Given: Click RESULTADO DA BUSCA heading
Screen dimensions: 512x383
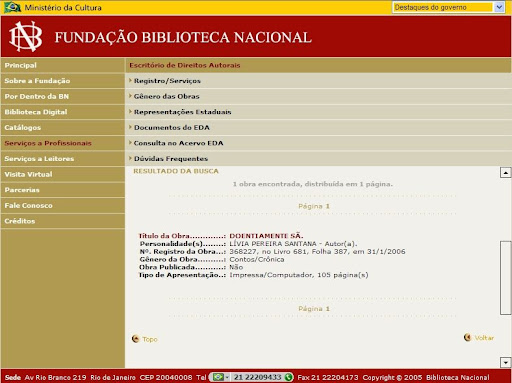Looking at the screenshot, I should pos(176,171).
